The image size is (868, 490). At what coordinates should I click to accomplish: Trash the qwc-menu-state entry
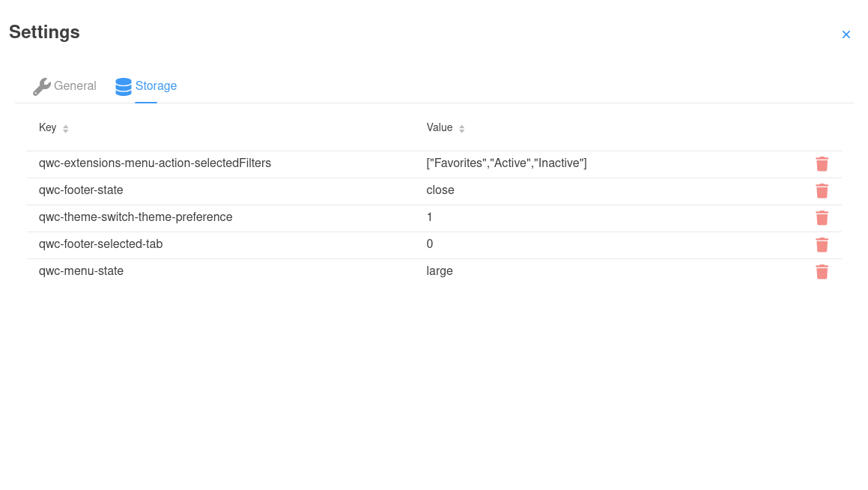[822, 272]
